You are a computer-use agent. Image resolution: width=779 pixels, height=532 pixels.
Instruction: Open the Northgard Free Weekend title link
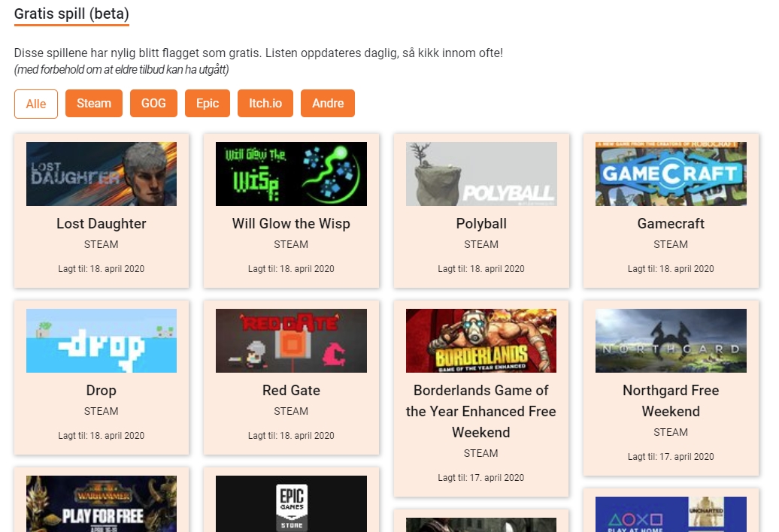671,401
